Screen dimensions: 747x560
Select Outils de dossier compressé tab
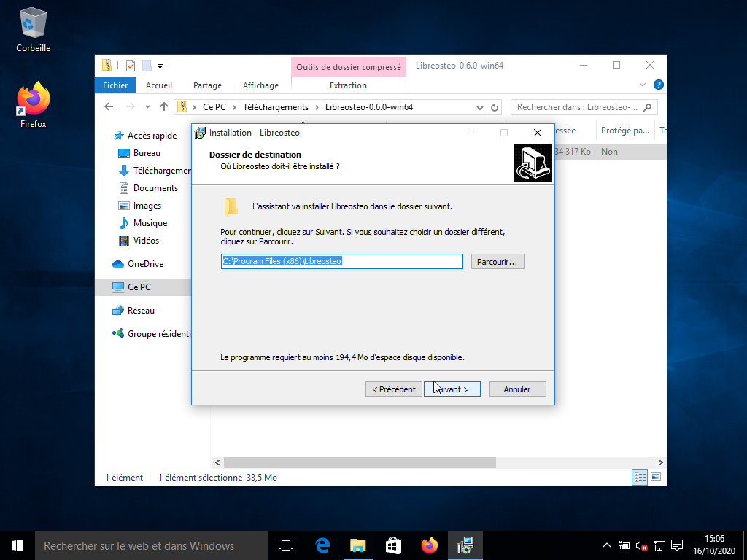click(x=348, y=67)
